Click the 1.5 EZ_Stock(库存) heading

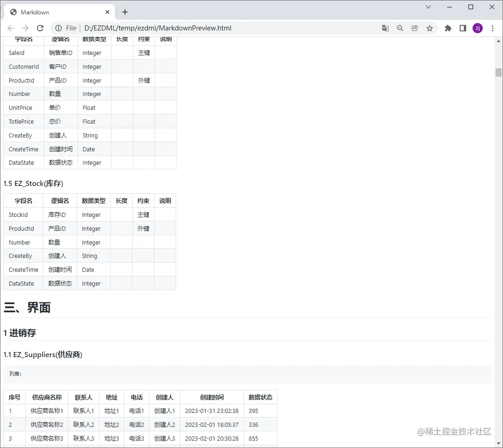33,184
